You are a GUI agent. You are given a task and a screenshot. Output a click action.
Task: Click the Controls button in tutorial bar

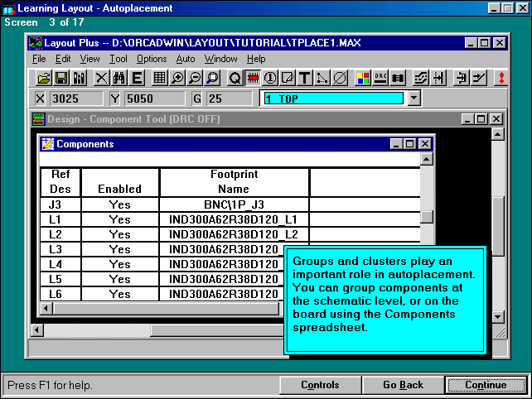[320, 385]
